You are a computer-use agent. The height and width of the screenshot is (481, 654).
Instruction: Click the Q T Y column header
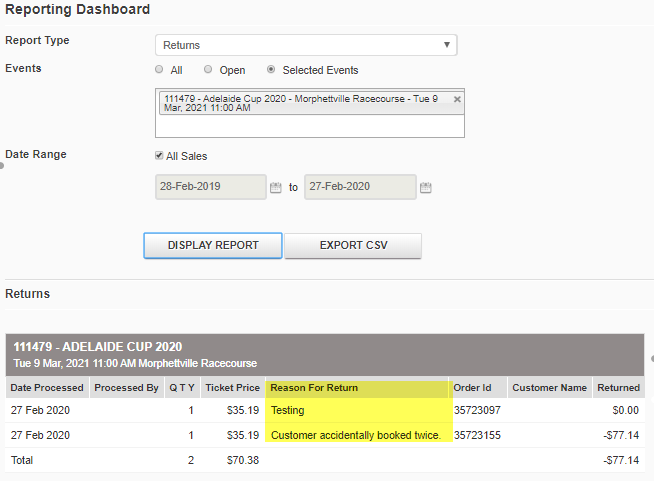[x=182, y=388]
